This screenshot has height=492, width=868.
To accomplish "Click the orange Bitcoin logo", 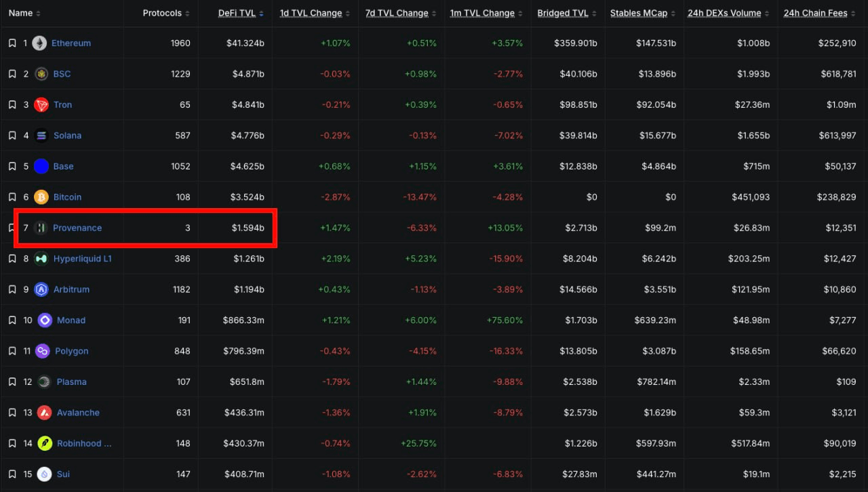I will [41, 197].
